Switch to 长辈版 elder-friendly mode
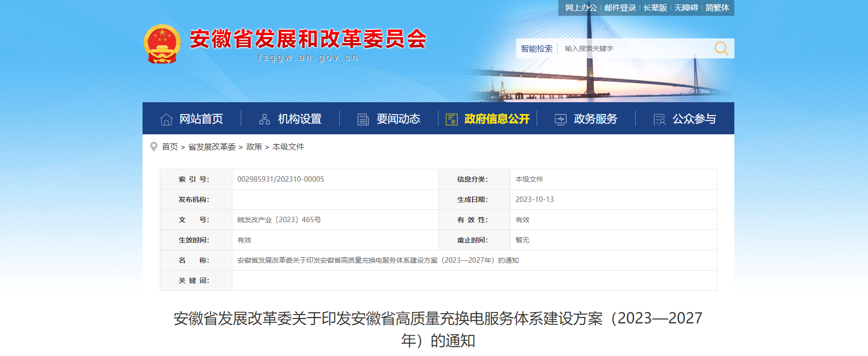The width and height of the screenshot is (868, 356). [x=655, y=8]
